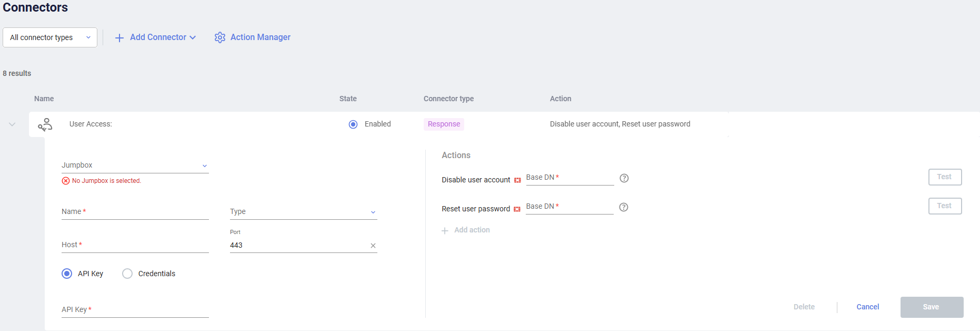Click the User Access connector icon
The height and width of the screenshot is (331, 980).
[45, 124]
